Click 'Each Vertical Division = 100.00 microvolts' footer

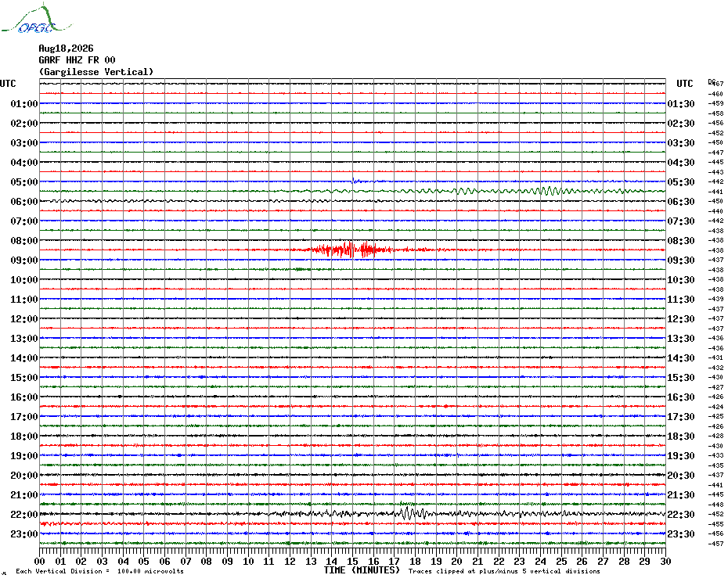pos(100,571)
